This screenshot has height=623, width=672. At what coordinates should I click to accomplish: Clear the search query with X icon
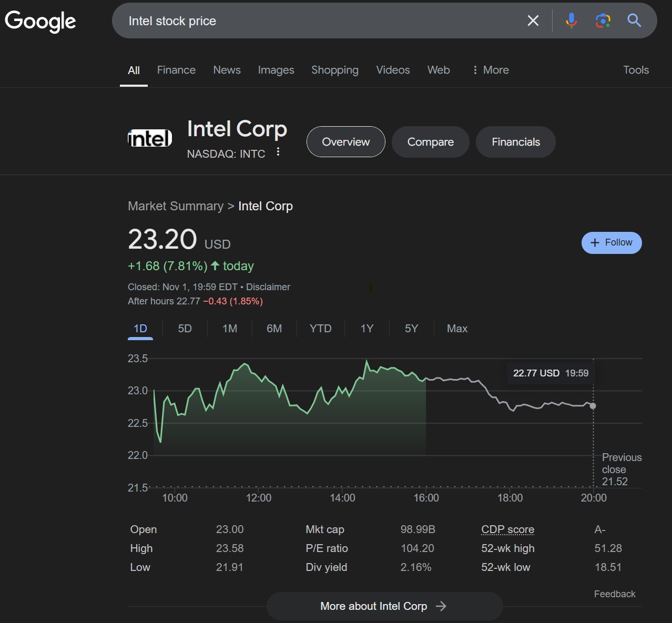click(x=533, y=21)
